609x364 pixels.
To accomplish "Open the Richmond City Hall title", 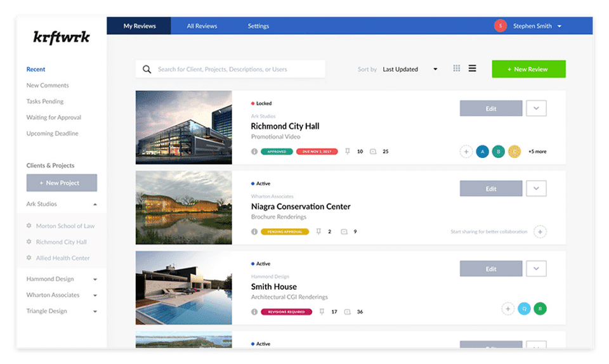I will [x=285, y=126].
